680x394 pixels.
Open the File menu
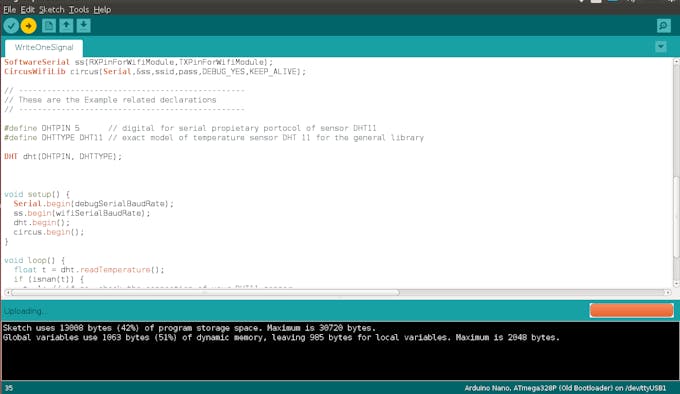click(10, 10)
